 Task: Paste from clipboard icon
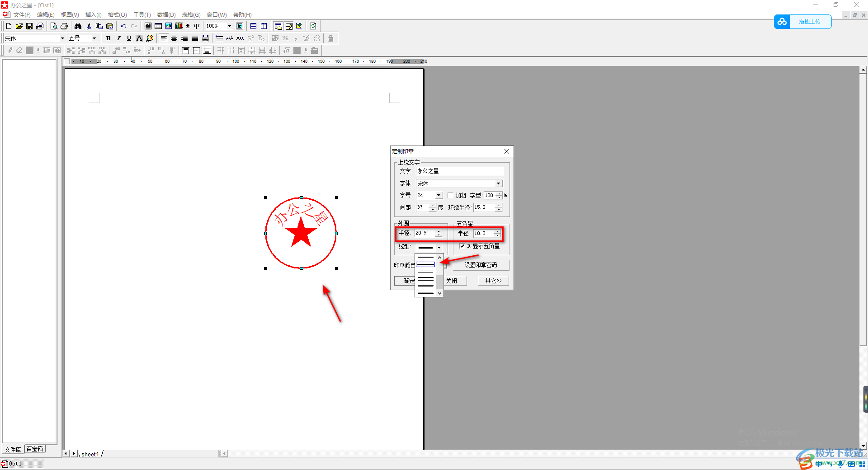109,26
